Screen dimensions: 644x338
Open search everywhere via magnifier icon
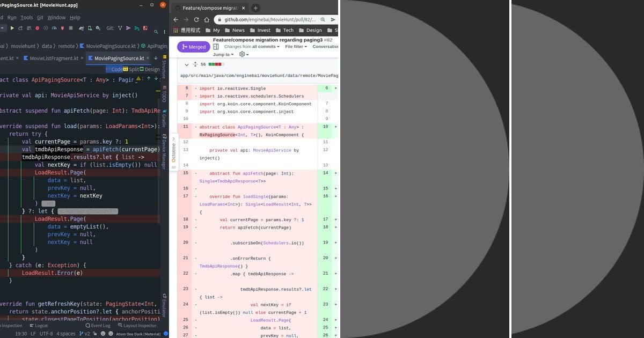[x=156, y=31]
